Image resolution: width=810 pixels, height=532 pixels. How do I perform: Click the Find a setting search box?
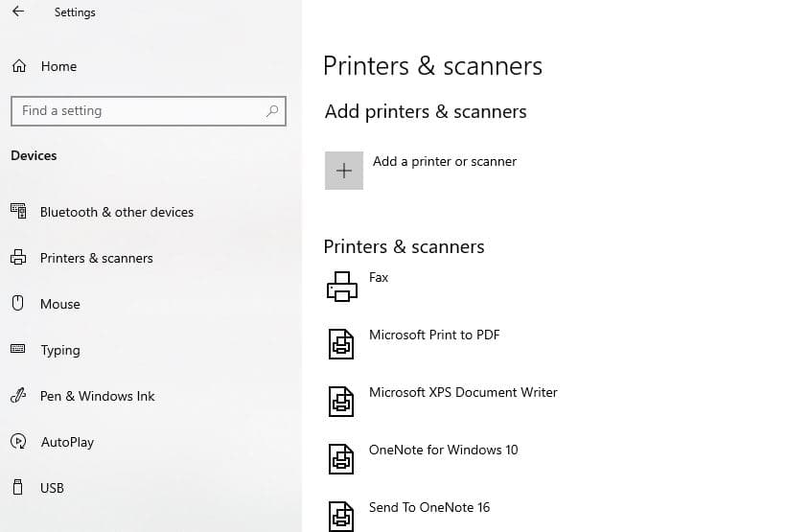[149, 110]
